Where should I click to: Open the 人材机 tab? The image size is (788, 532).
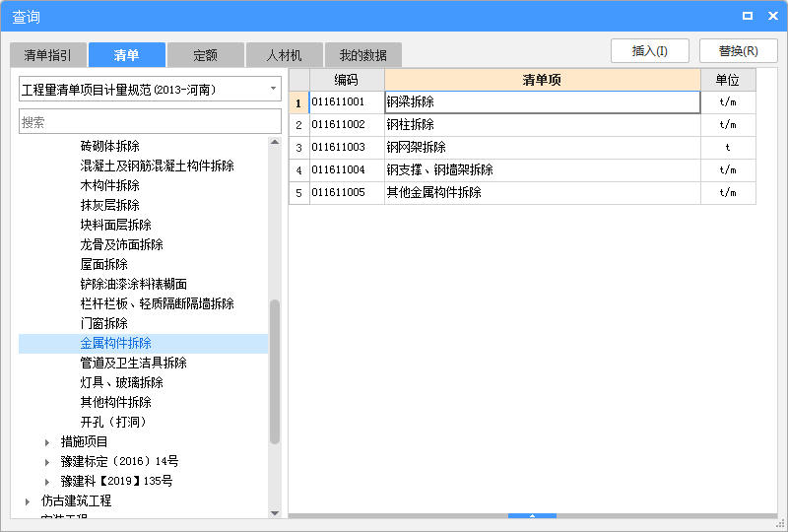285,55
